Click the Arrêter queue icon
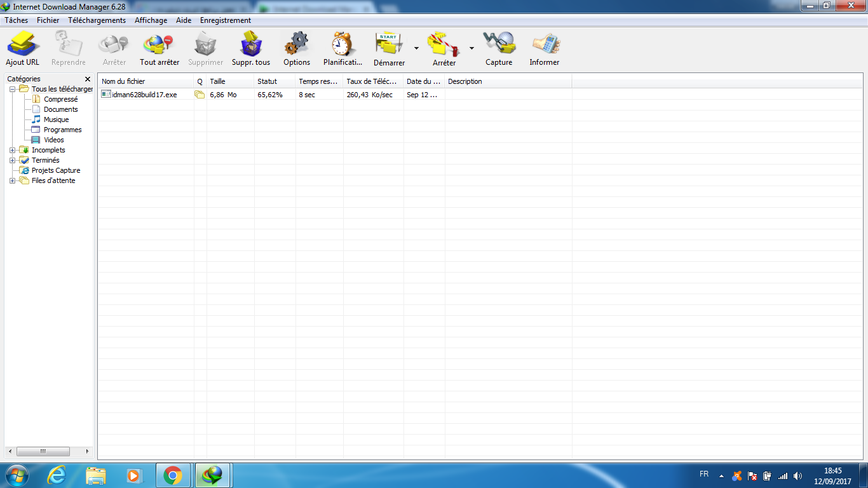 [444, 44]
